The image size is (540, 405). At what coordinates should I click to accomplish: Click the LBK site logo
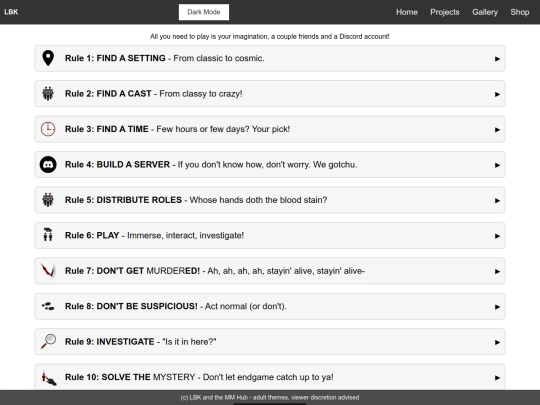(11, 12)
